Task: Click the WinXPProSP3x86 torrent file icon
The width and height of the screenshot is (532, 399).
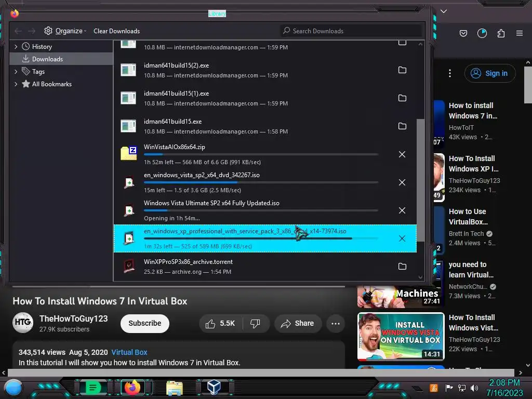Action: [129, 267]
